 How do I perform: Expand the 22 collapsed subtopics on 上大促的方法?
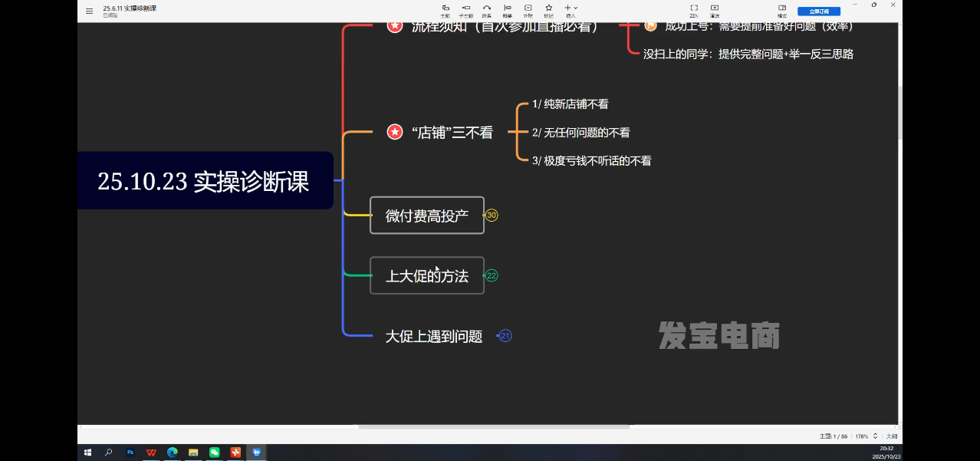pyautogui.click(x=492, y=275)
